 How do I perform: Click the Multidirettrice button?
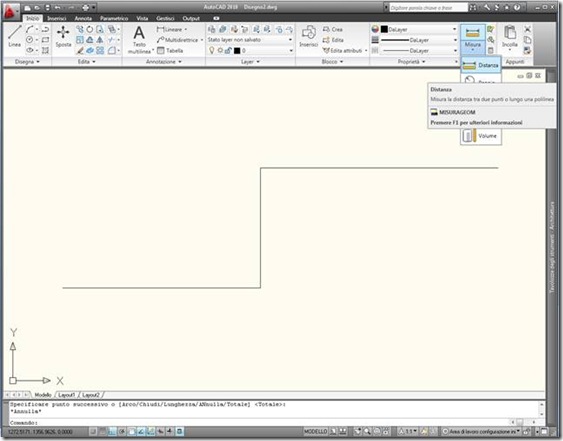pos(178,40)
